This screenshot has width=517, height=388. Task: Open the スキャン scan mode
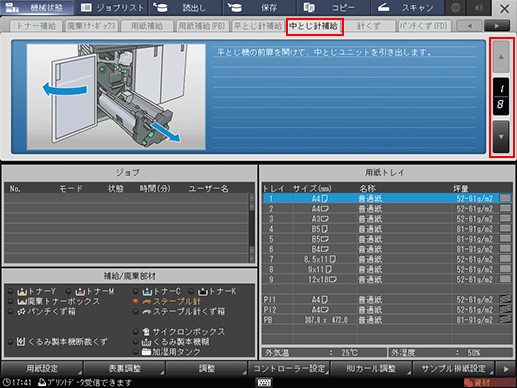point(408,7)
